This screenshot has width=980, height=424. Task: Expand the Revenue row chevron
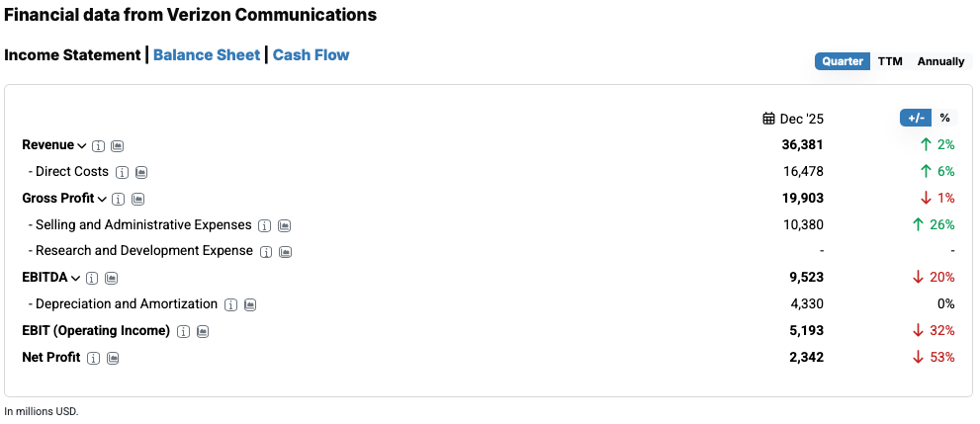pyautogui.click(x=82, y=146)
